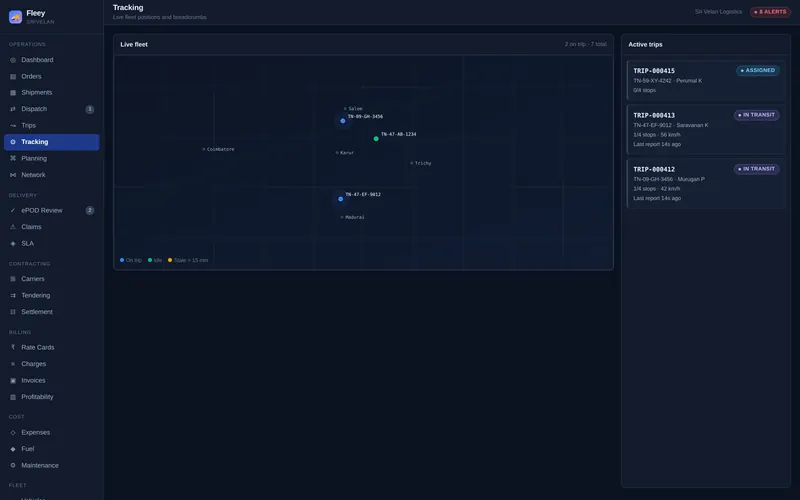Screen dimensions: 800x500
Task: Click the Trichy city label on map
Action: tap(423, 163)
